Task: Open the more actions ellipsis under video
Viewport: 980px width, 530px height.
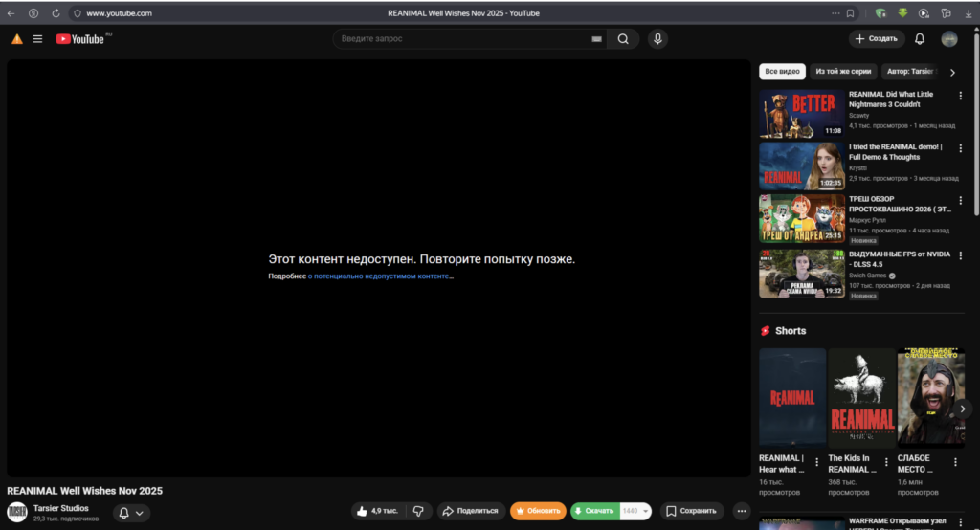Action: (742, 511)
